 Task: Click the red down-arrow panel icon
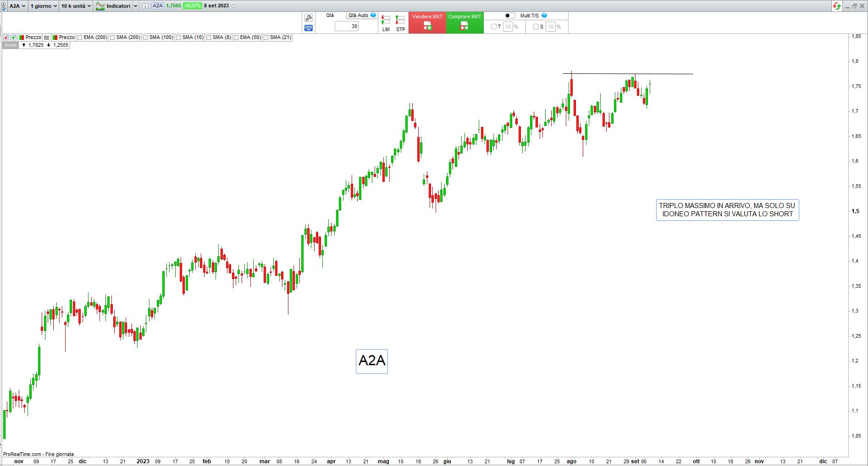(6, 38)
